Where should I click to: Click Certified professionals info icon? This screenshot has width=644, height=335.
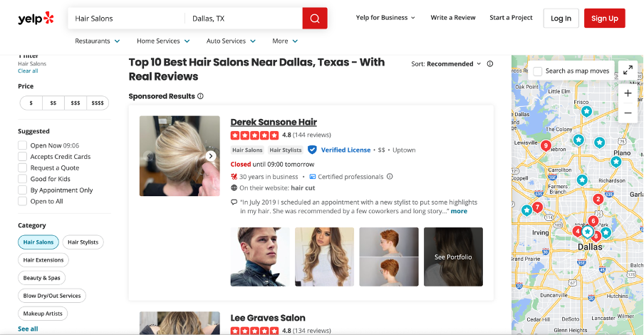[x=390, y=176]
